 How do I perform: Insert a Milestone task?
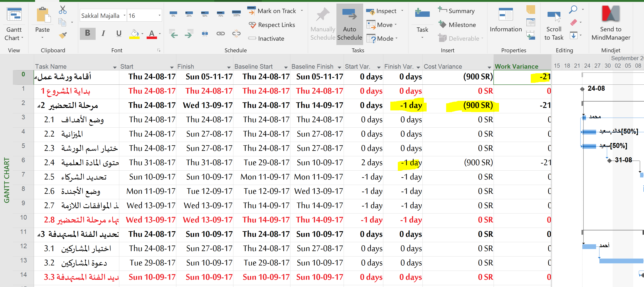coord(457,25)
